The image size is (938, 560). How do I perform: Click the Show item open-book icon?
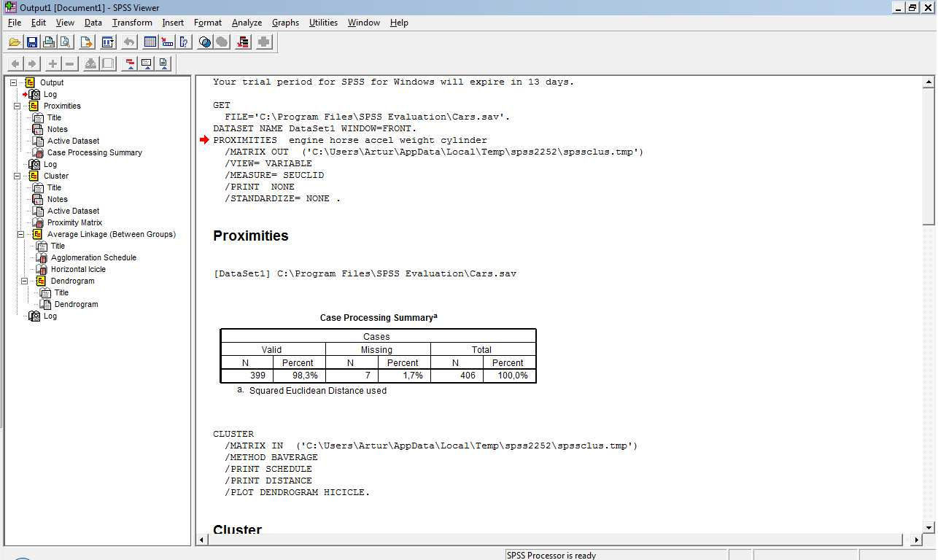coord(90,64)
